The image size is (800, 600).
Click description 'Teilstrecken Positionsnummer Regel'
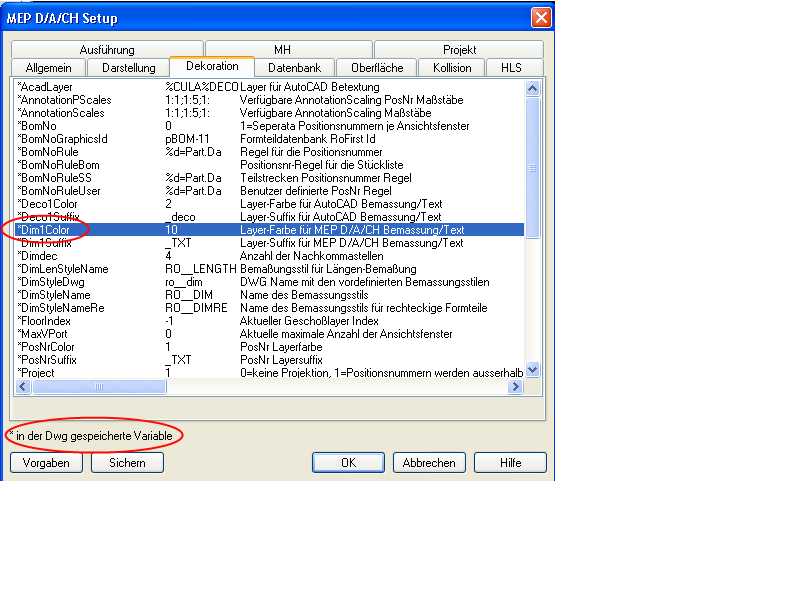(x=326, y=178)
